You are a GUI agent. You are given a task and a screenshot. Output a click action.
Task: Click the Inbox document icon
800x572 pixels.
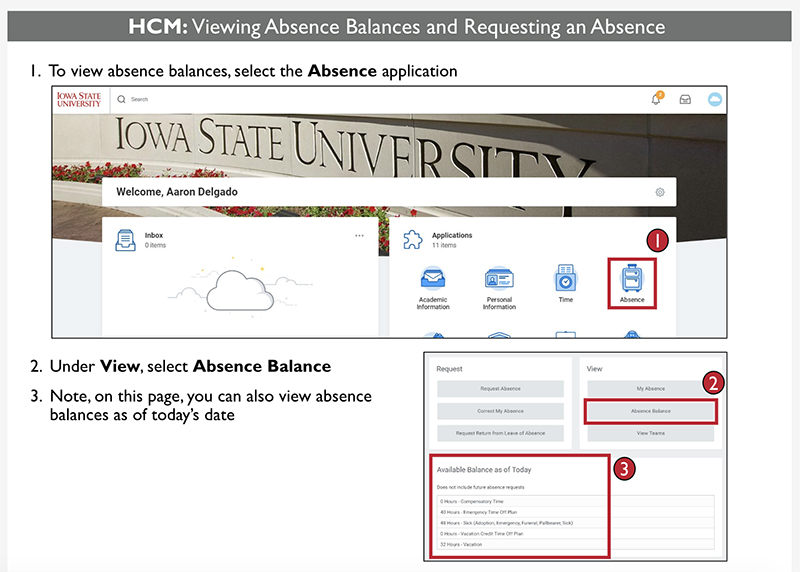[126, 240]
